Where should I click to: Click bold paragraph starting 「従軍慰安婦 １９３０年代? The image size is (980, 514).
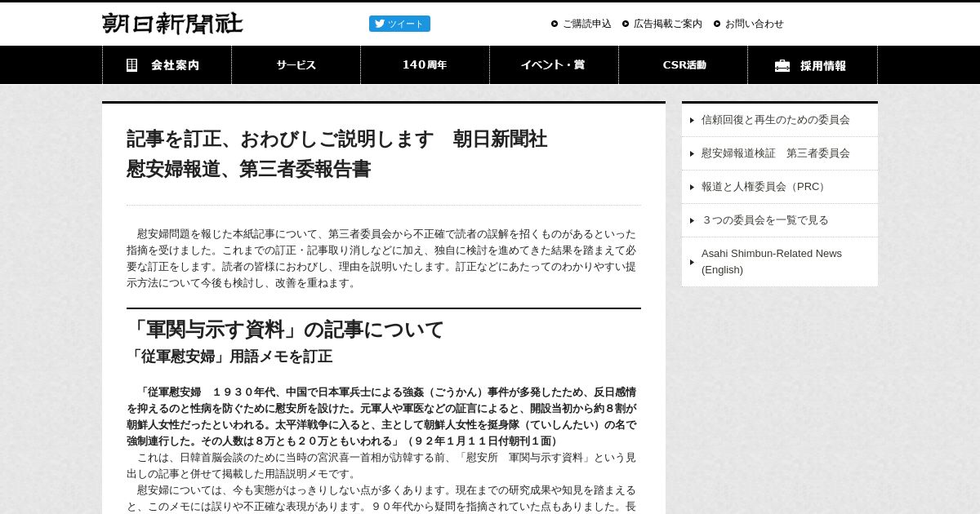[383, 417]
